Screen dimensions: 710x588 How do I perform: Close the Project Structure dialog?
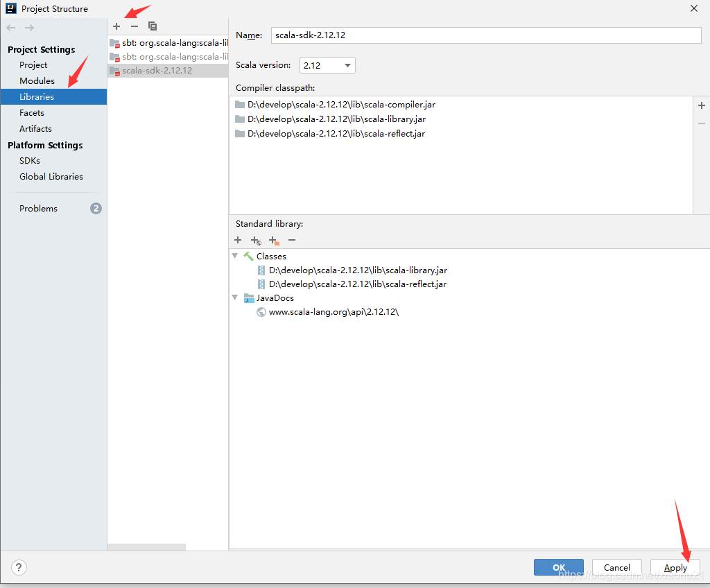pyautogui.click(x=693, y=8)
